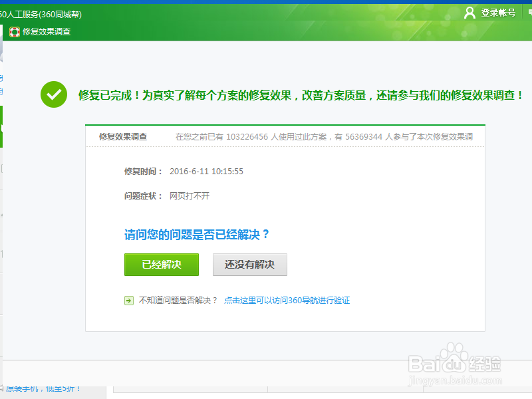Click the user profile icon near 登录帐号
Viewport: 532px width, 399px height.
pyautogui.click(x=469, y=12)
